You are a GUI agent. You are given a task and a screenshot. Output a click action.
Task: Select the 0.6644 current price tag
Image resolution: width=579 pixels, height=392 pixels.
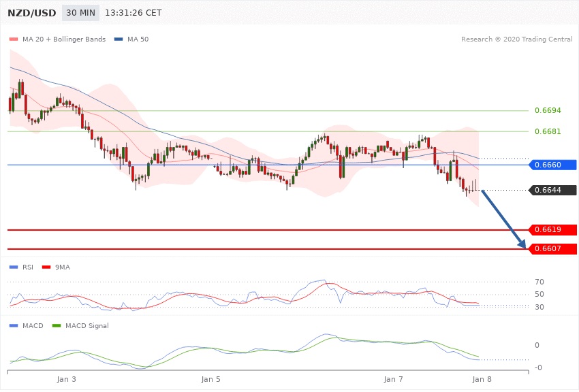(552, 190)
